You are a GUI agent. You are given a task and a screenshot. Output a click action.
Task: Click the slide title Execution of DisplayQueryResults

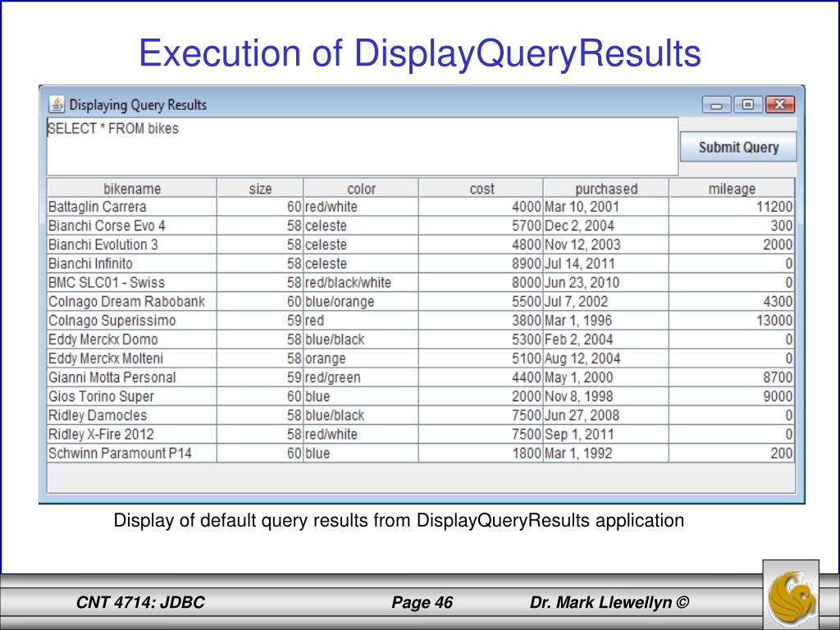coord(420,53)
